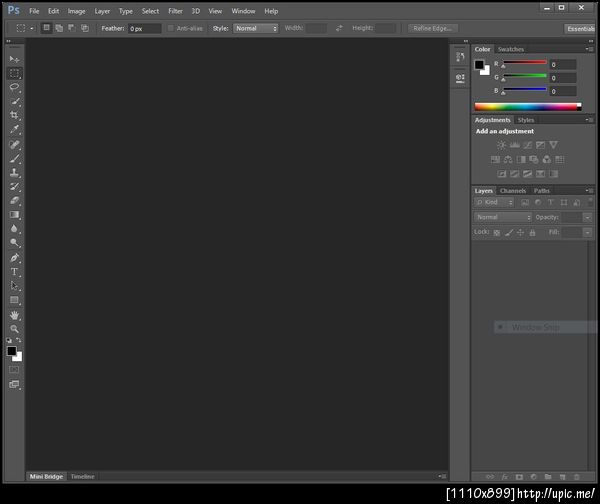The width and height of the screenshot is (600, 504).
Task: Select the Dodge tool
Action: coord(15,243)
